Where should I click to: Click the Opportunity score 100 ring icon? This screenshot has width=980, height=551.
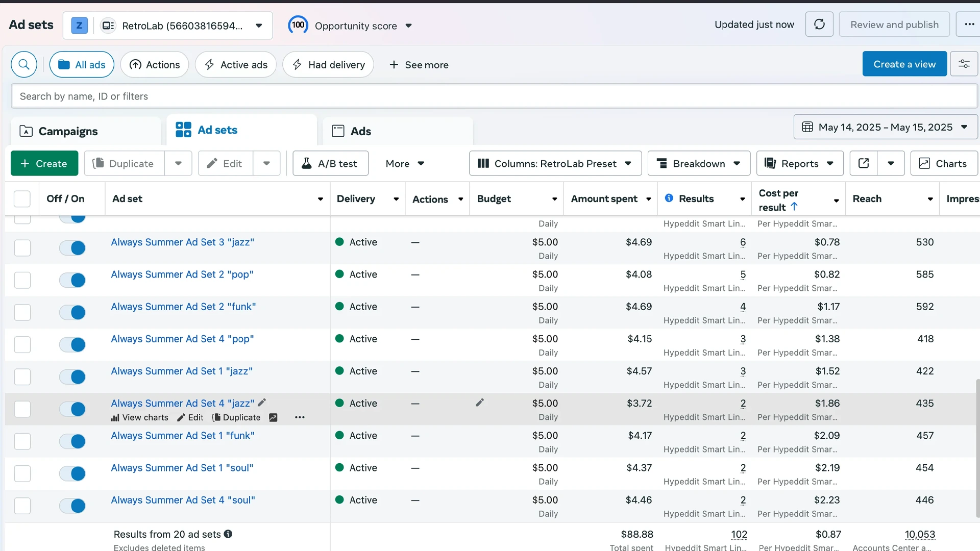tap(298, 25)
